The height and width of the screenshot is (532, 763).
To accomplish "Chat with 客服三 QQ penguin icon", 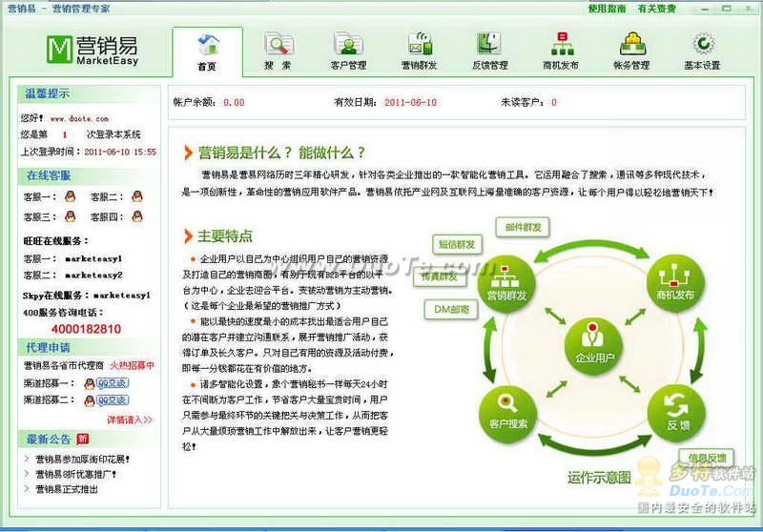I will coord(70,216).
